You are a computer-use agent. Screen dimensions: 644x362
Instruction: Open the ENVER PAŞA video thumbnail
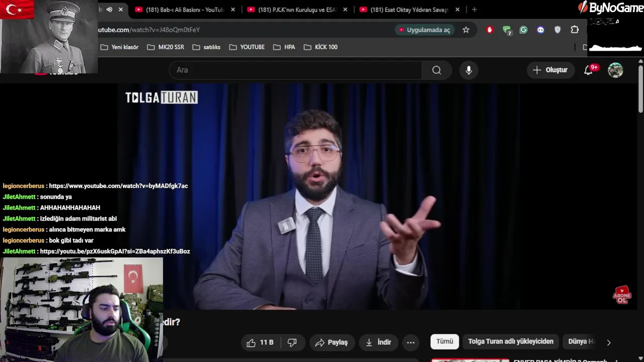pyautogui.click(x=470, y=360)
